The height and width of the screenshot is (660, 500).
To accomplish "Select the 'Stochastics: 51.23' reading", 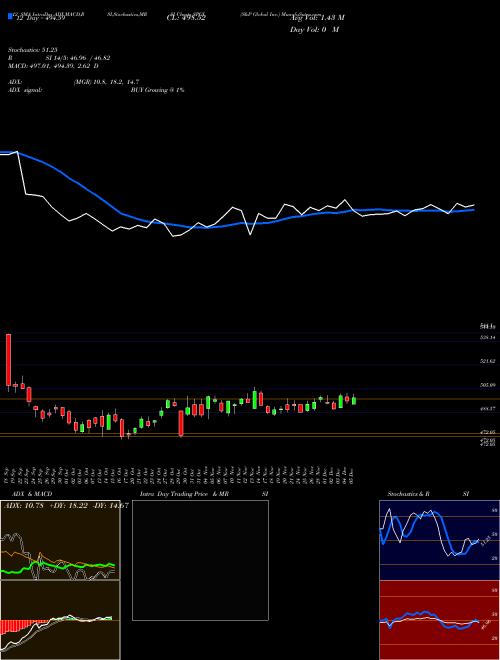I will coord(32,50).
